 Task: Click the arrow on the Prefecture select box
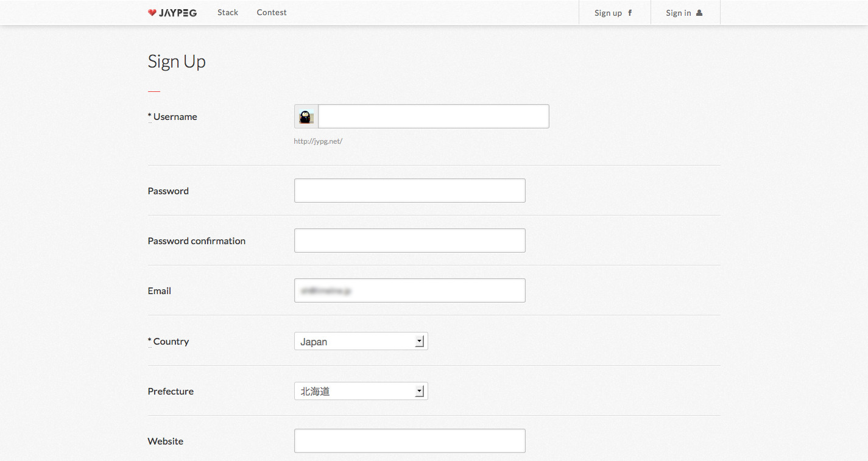[420, 392]
